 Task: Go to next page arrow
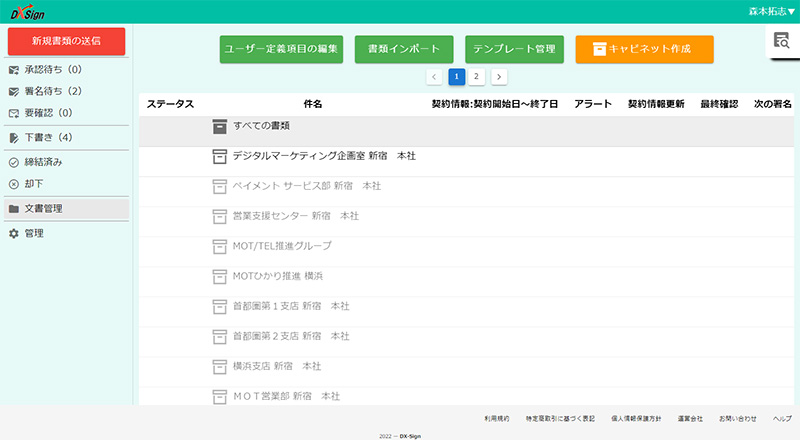click(x=499, y=77)
